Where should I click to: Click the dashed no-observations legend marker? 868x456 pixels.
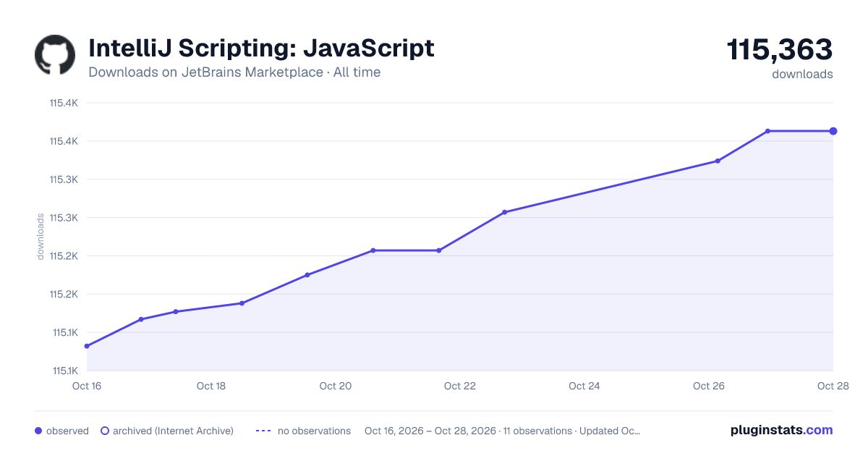263,431
